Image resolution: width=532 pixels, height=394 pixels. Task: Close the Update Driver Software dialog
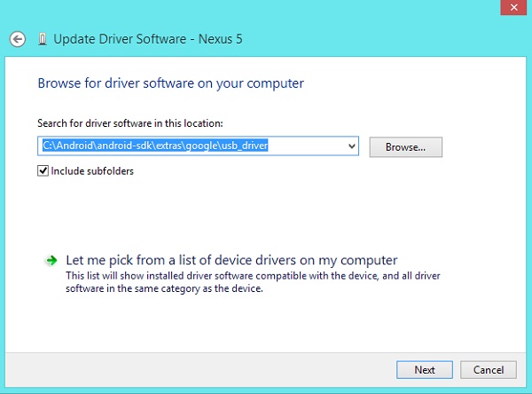click(x=512, y=10)
